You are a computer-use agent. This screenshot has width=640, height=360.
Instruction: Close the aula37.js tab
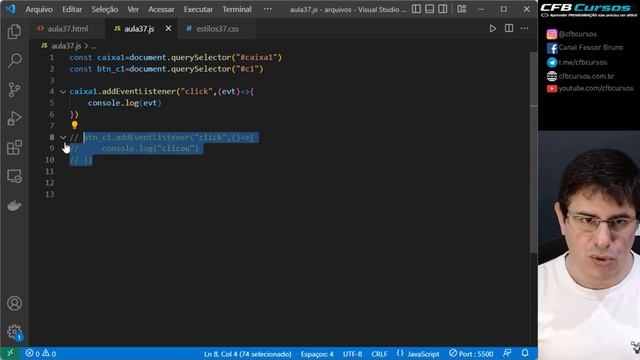click(168, 29)
